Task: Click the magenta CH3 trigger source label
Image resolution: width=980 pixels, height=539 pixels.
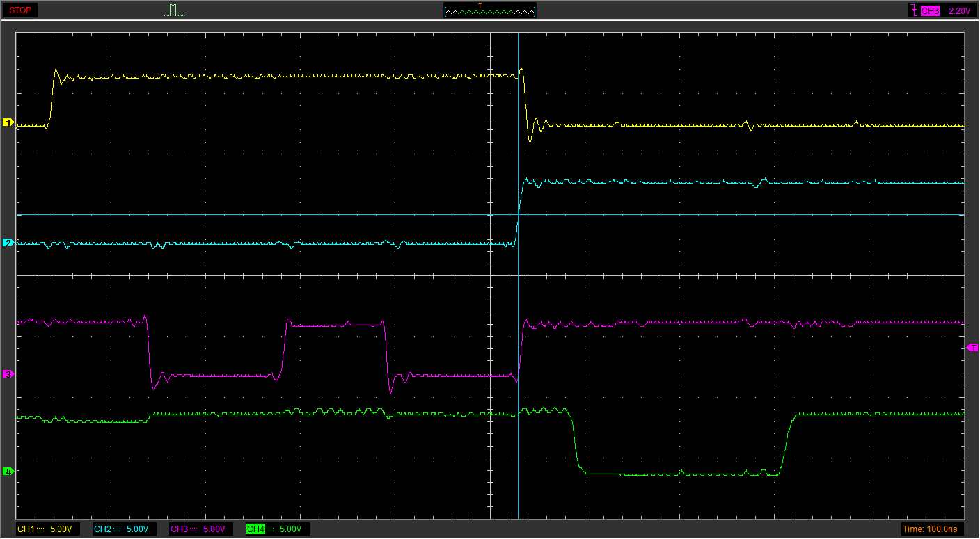Action: point(929,11)
